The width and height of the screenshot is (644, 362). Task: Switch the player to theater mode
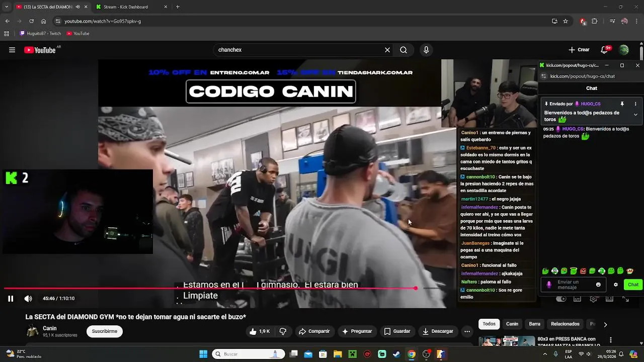click(x=609, y=299)
